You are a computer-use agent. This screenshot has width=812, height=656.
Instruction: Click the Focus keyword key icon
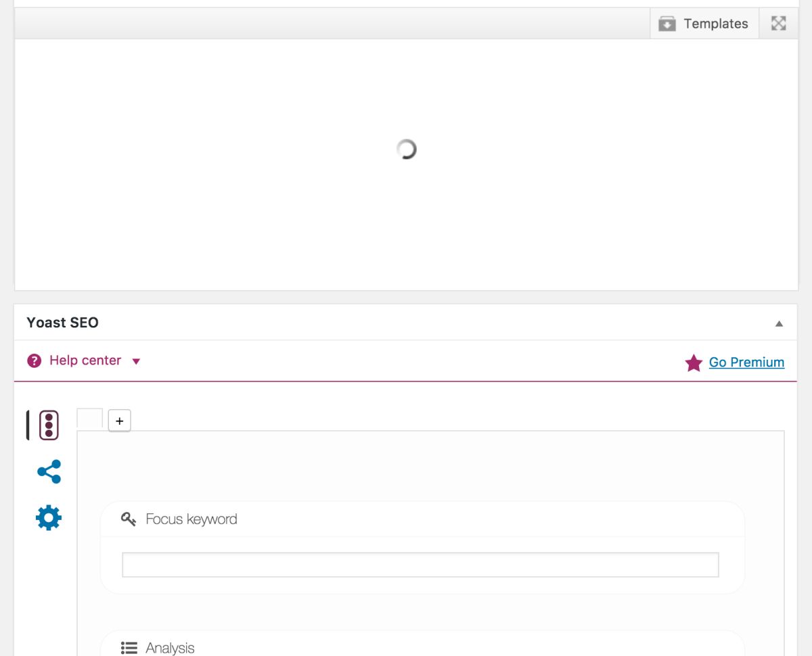pyautogui.click(x=129, y=519)
